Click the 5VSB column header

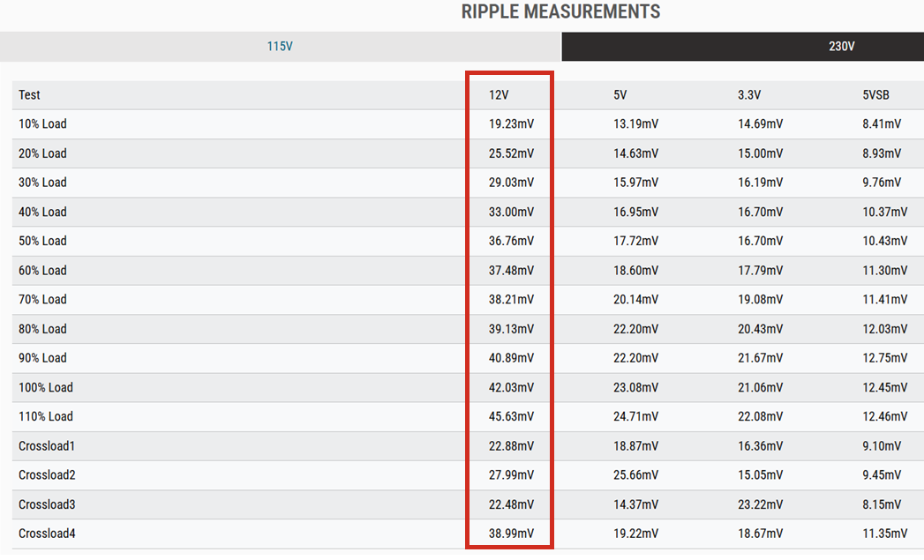pos(877,94)
